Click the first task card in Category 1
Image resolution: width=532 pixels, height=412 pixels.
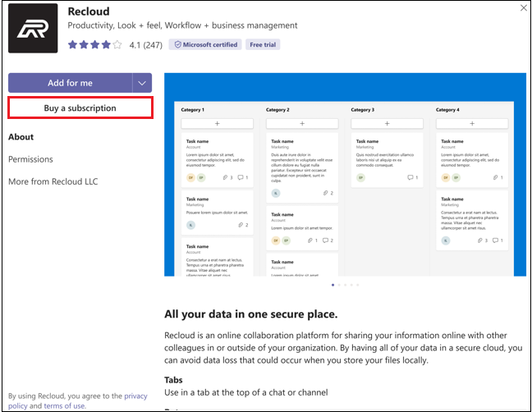coord(217,160)
